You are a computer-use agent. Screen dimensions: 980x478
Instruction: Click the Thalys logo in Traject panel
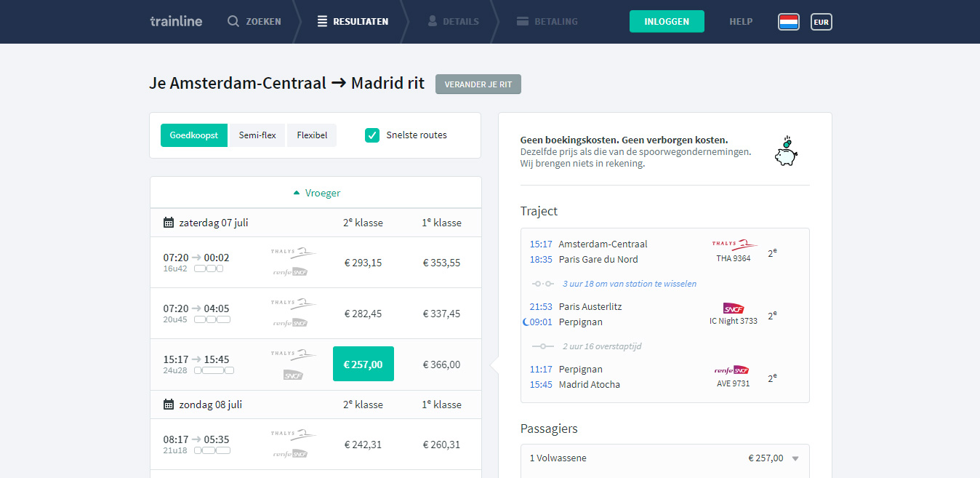[x=734, y=245]
